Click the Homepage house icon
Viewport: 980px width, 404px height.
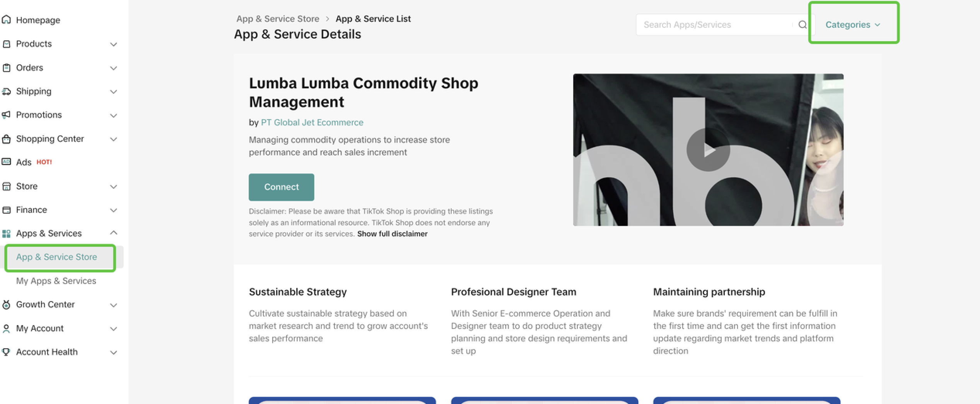click(x=6, y=20)
